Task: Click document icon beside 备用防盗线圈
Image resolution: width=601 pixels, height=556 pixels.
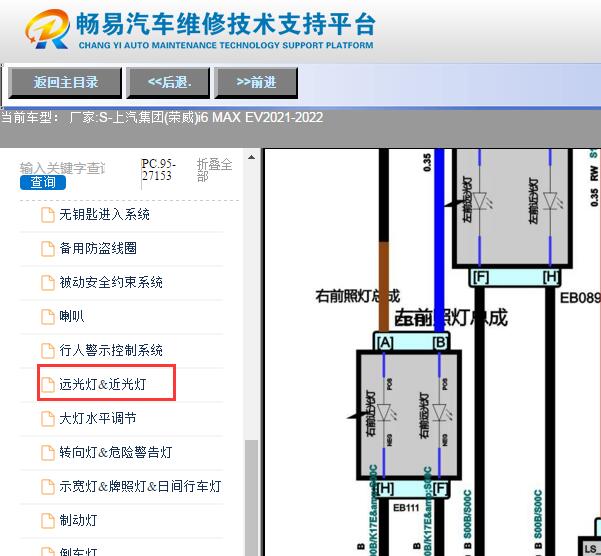Action: (48, 248)
